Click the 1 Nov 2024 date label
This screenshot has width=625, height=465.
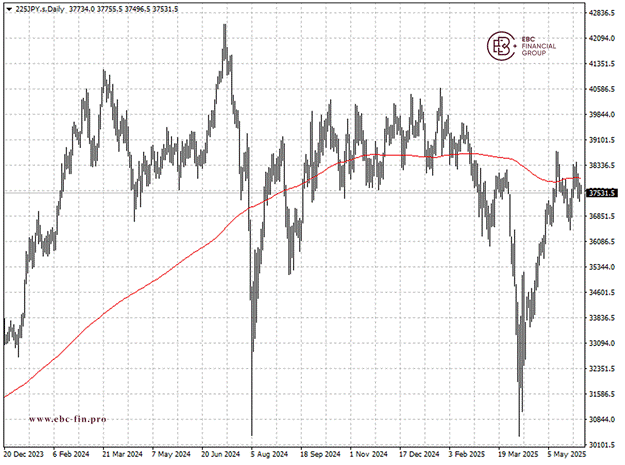367,454
